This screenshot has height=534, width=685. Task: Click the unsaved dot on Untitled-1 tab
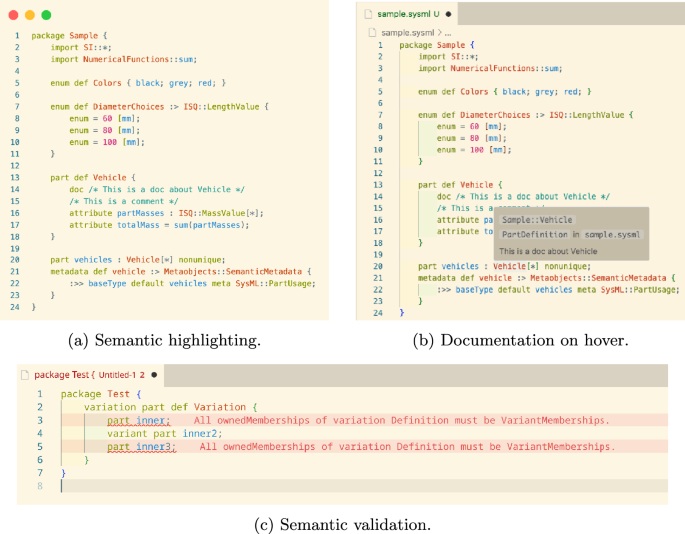pos(154,375)
